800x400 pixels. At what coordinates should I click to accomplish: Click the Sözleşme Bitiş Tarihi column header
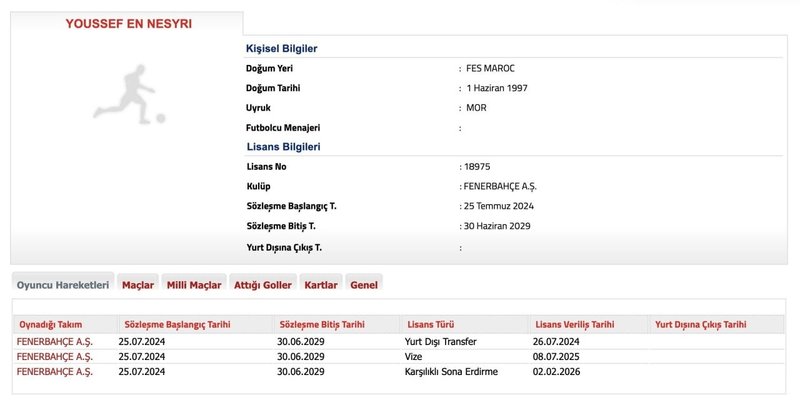coord(321,325)
